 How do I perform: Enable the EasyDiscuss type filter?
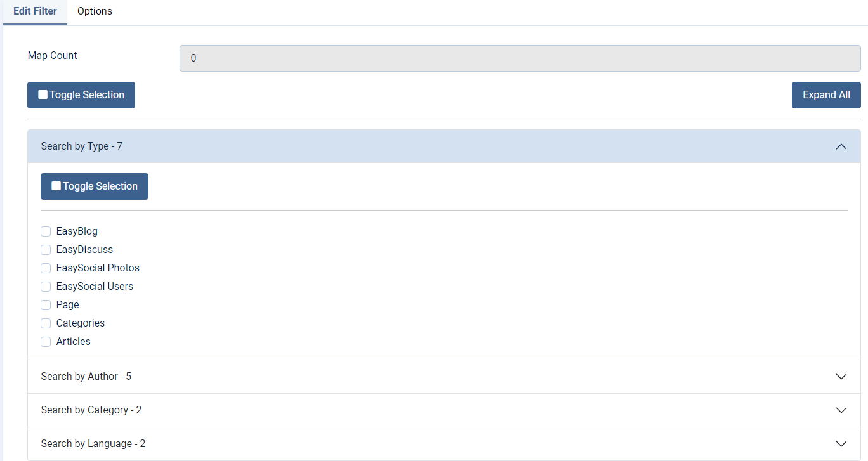click(x=46, y=250)
